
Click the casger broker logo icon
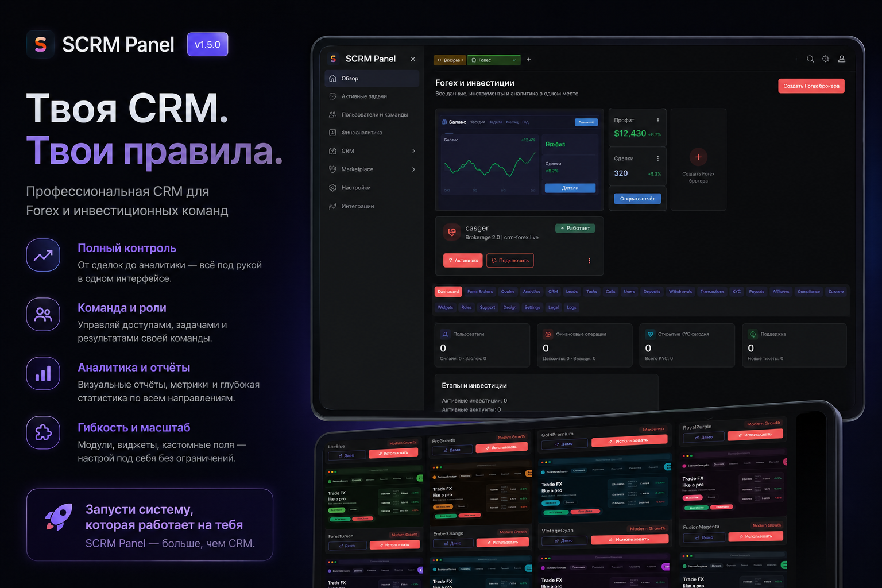[x=451, y=232]
